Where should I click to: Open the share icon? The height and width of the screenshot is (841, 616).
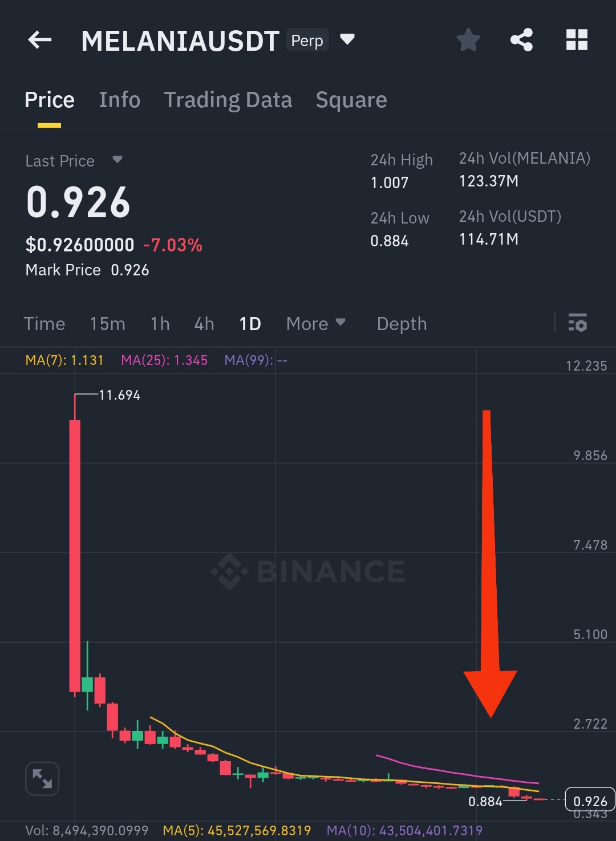[521, 40]
